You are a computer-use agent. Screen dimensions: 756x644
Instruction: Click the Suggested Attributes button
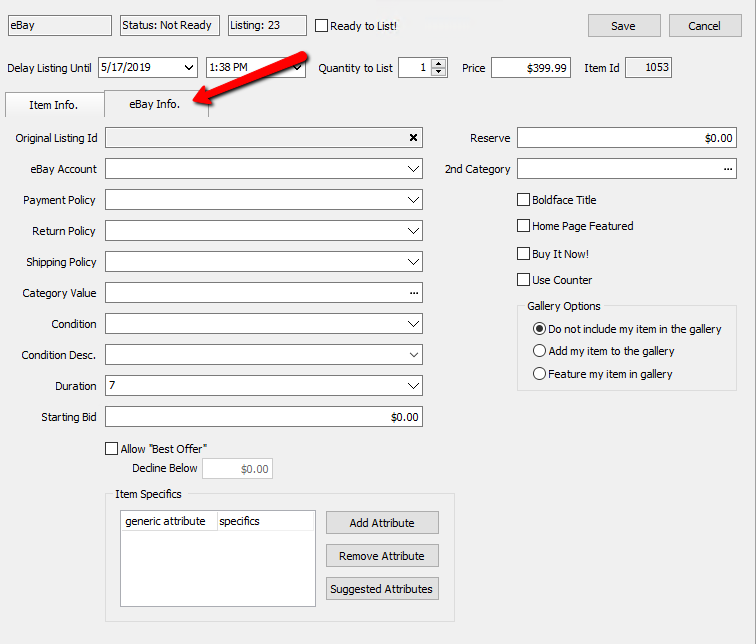coord(382,589)
